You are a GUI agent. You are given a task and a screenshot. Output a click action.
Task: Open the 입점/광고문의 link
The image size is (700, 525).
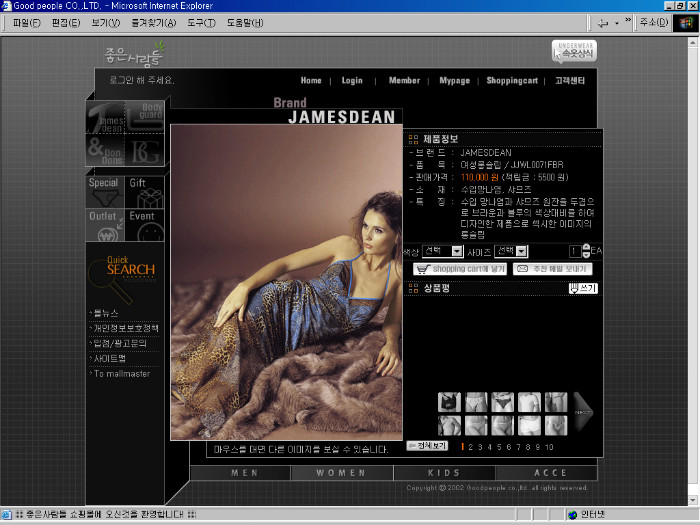coord(120,343)
